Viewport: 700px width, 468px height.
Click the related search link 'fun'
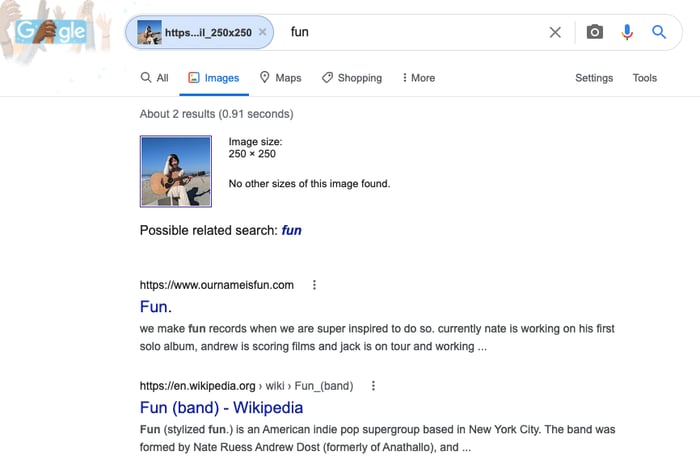point(291,230)
